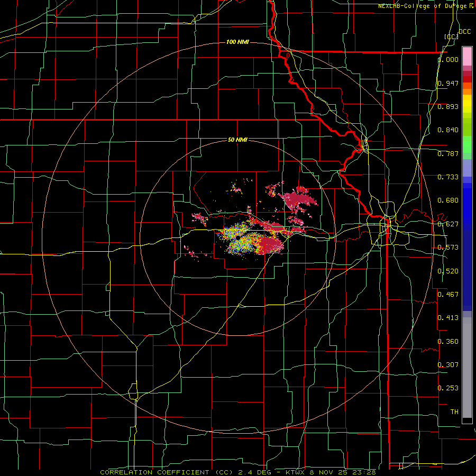
Task: Pick the gray color bar segment near 0.307
Action: pos(467,368)
